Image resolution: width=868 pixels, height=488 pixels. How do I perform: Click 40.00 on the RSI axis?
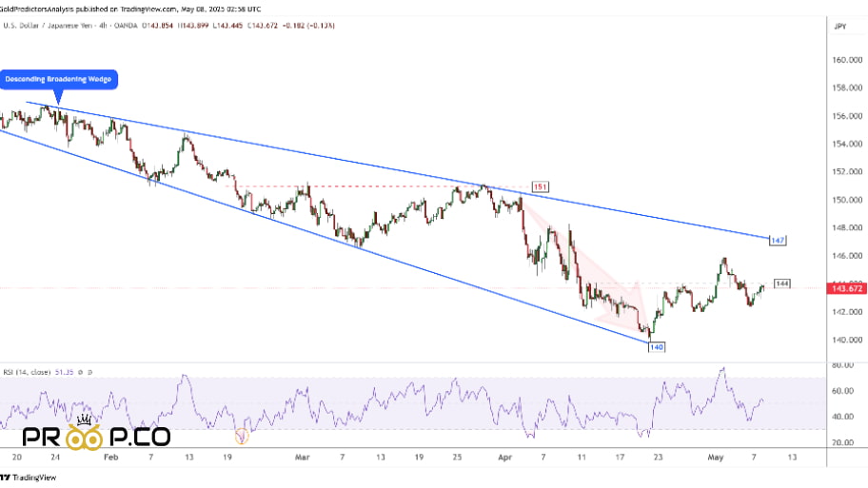842,417
